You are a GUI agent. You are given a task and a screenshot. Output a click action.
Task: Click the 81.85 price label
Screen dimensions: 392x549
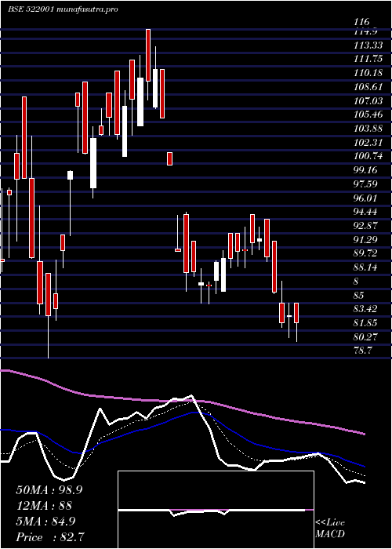(366, 323)
